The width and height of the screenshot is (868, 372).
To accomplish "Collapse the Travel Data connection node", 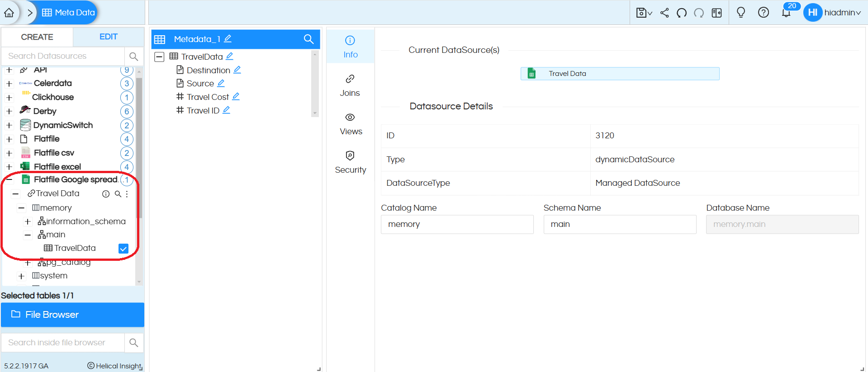I will click(15, 194).
